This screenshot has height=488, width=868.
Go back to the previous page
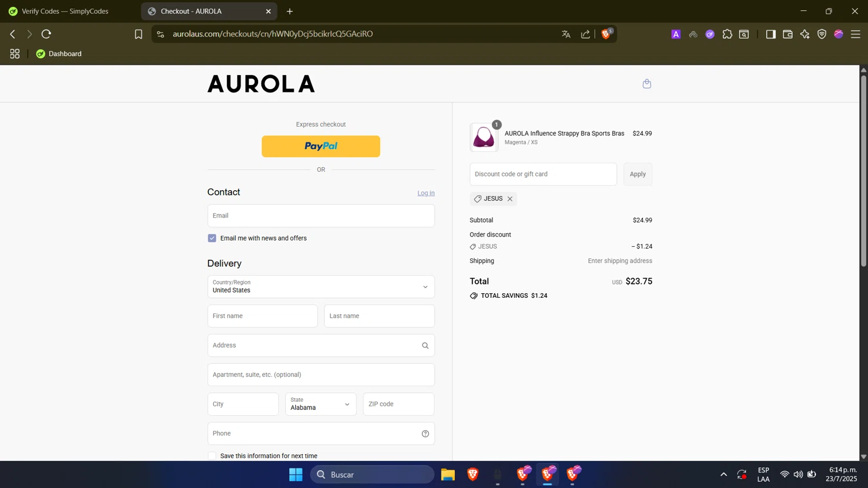point(13,34)
